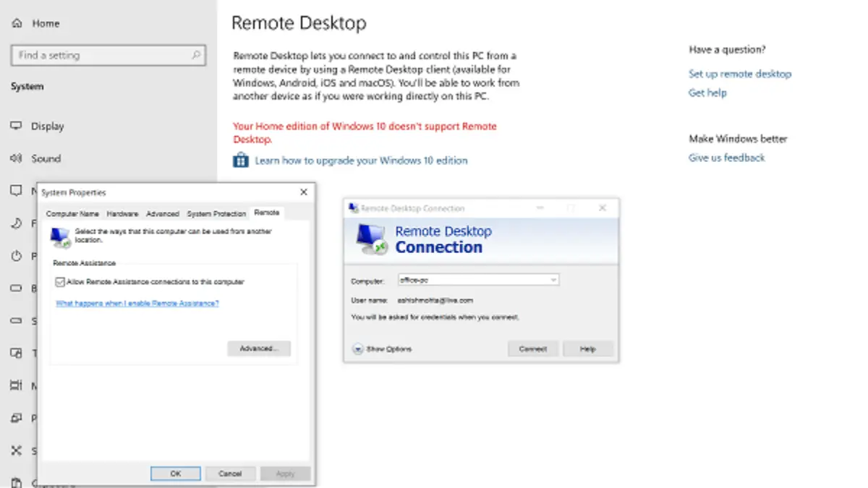This screenshot has width=868, height=488.
Task: Open the 'Set up remote desktop' link
Action: (740, 74)
